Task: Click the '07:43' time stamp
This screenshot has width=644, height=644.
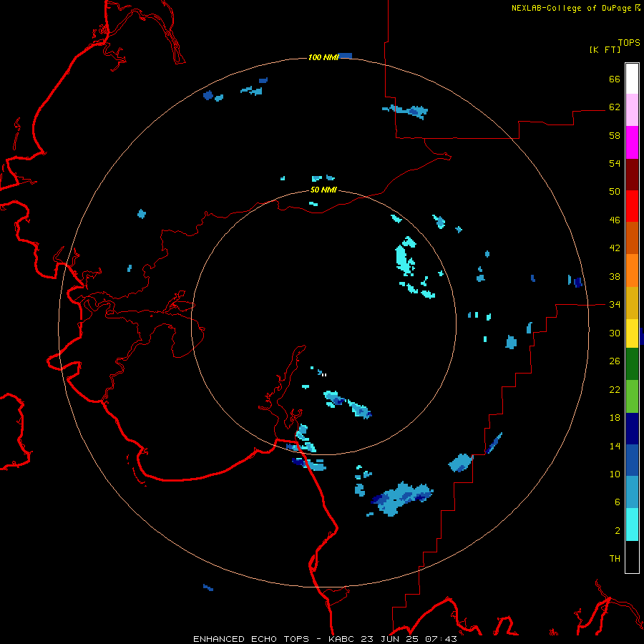Action: point(441,639)
